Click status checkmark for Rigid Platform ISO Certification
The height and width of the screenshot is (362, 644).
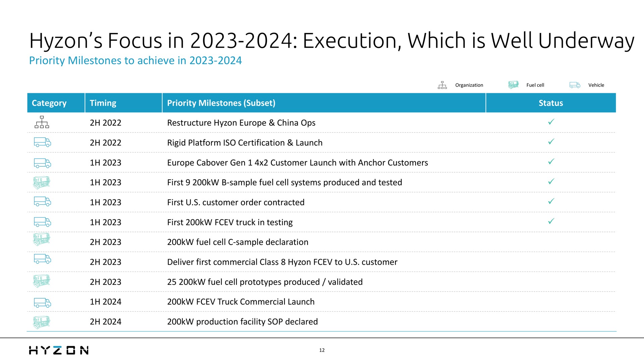[551, 142]
